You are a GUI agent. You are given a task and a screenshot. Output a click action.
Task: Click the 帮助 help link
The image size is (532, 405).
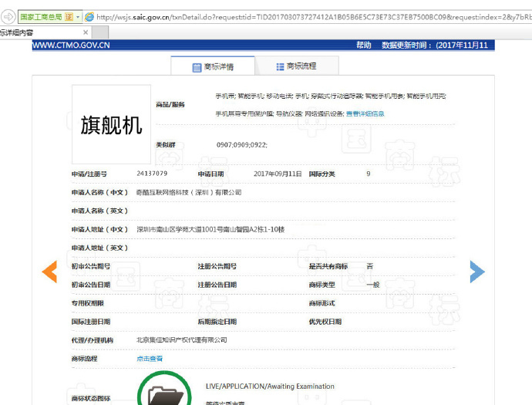363,46
